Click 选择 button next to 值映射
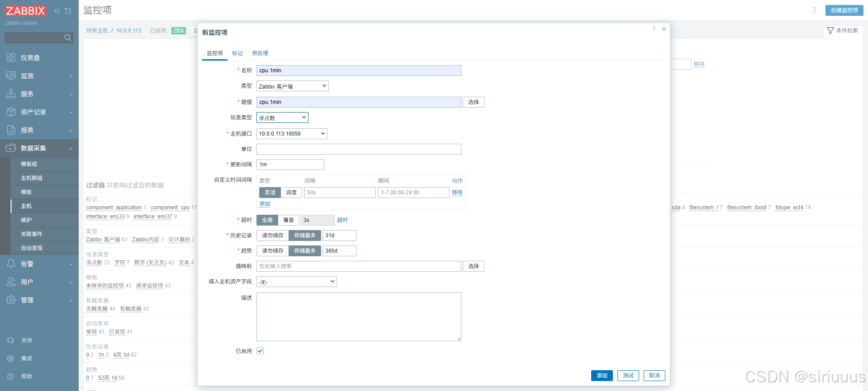868x391 pixels. (x=474, y=266)
